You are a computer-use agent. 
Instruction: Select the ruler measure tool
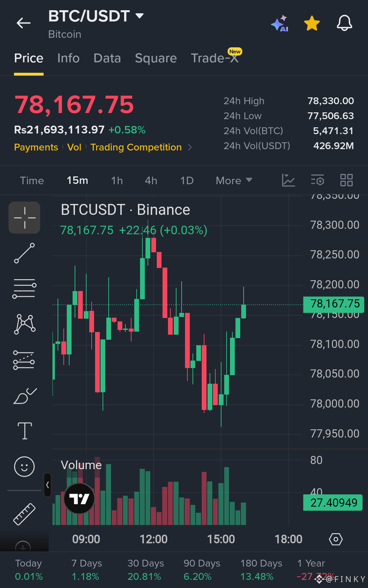tap(25, 514)
